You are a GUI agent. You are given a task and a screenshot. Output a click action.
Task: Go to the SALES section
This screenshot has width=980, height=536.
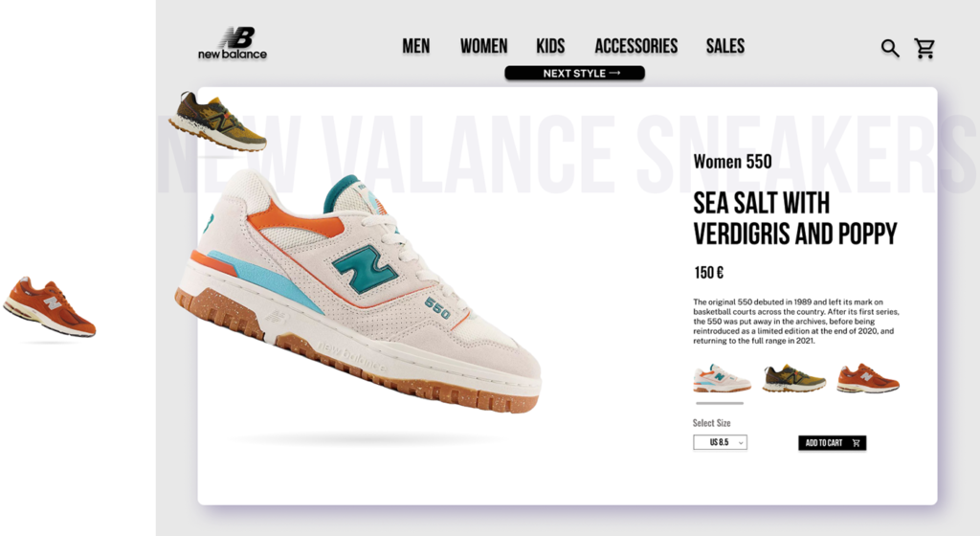[x=725, y=46]
